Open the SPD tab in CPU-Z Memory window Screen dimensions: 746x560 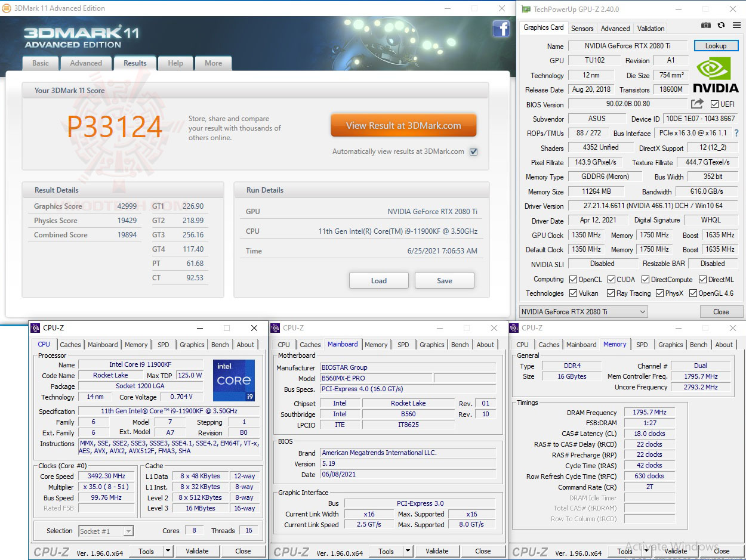(642, 345)
